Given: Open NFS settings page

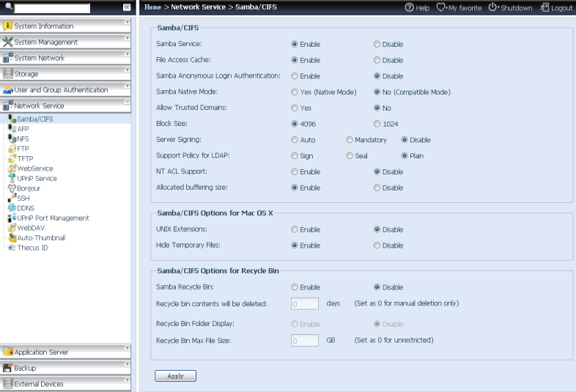Looking at the screenshot, I should coord(23,139).
